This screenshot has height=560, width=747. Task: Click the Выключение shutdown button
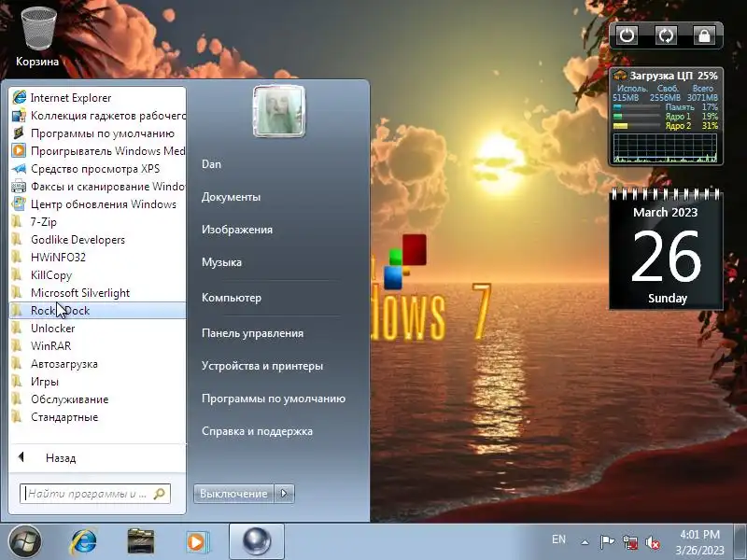[x=233, y=494]
